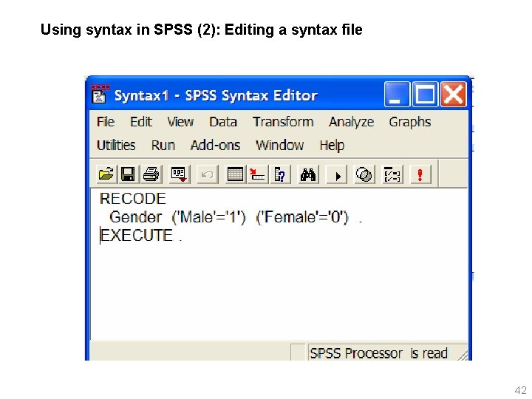Open the File menu
532x399 pixels.
pos(106,121)
